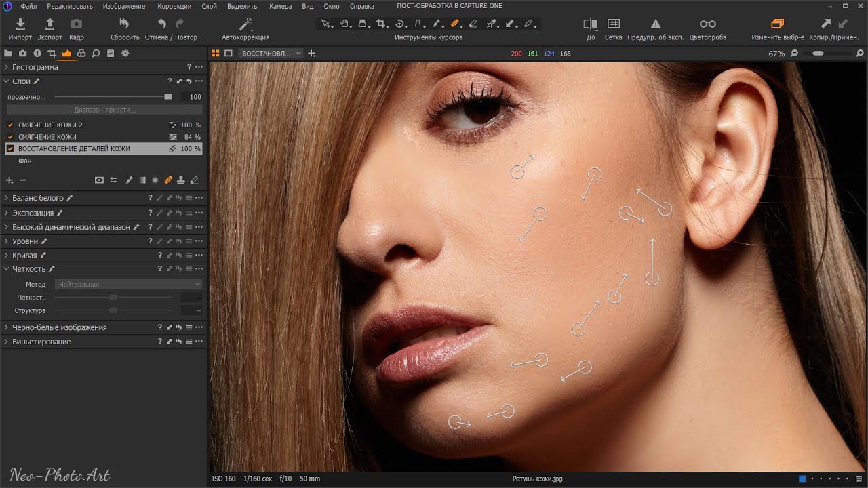Click the Импорт (Import) icon

(x=20, y=24)
